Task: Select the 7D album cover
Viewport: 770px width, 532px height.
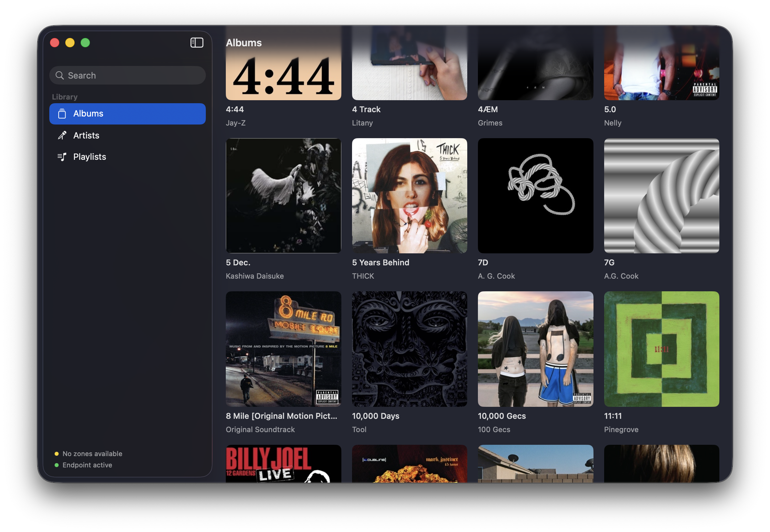Action: click(535, 196)
